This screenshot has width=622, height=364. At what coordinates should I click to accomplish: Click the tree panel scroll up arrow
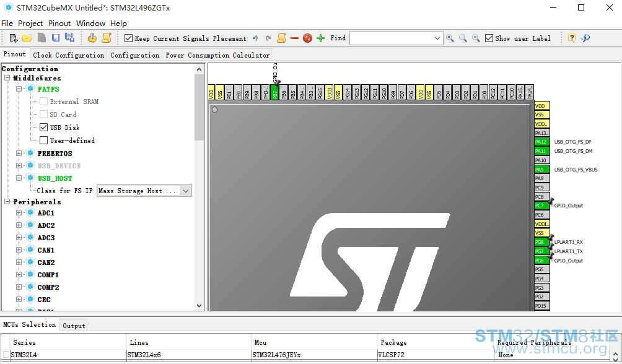(199, 69)
